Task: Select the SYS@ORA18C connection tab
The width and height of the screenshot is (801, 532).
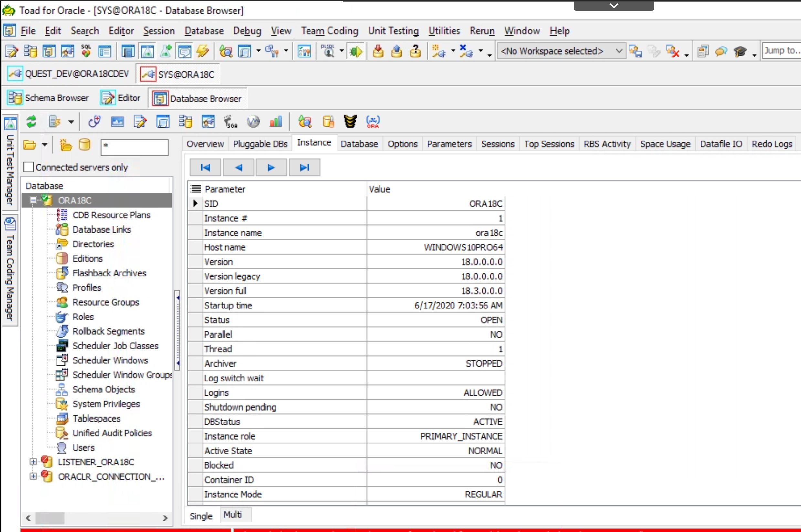Action: pyautogui.click(x=178, y=74)
